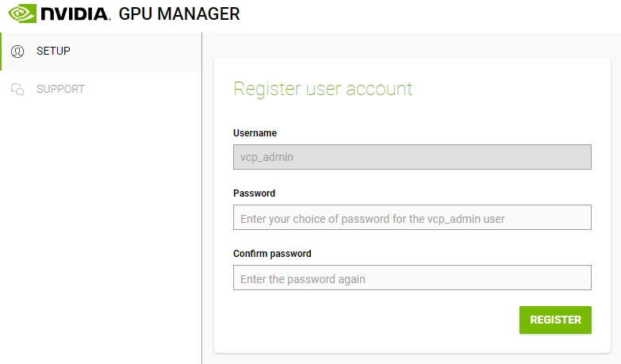This screenshot has width=621, height=364.
Task: Click the Password field label
Action: coord(255,193)
